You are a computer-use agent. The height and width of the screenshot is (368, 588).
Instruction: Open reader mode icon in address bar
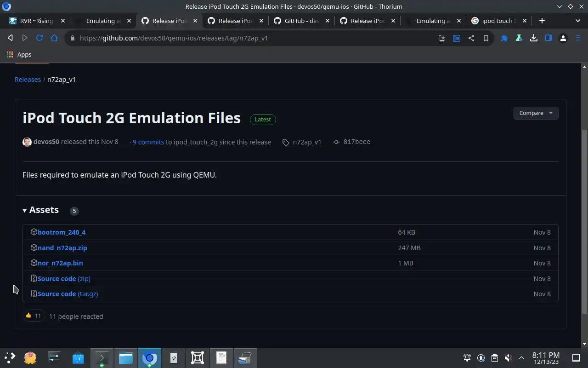tap(457, 38)
